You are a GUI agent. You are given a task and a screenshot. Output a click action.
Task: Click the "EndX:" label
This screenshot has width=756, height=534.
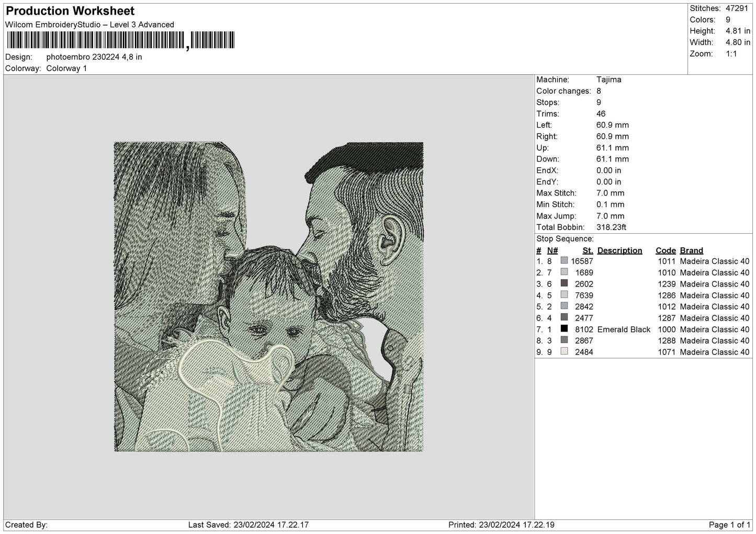pos(547,171)
